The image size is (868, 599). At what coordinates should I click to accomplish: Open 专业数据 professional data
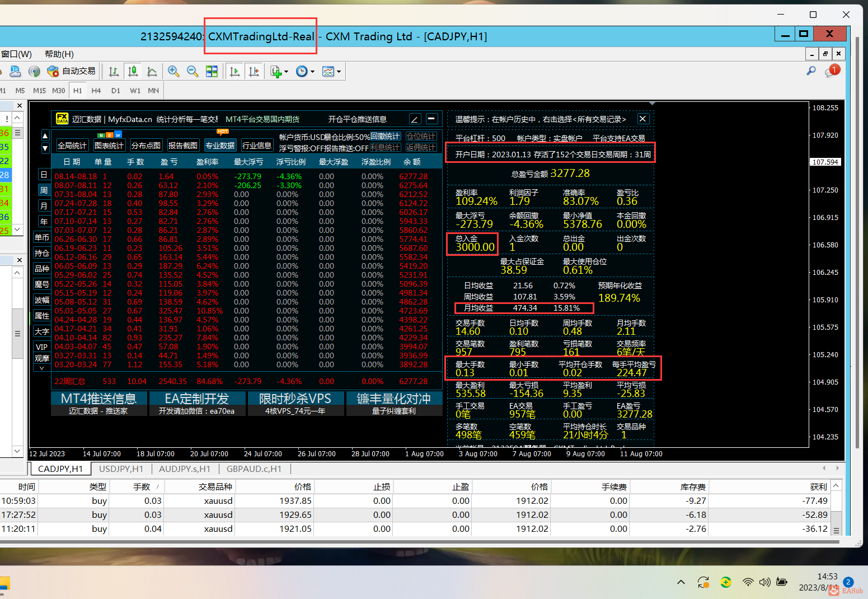(x=220, y=146)
